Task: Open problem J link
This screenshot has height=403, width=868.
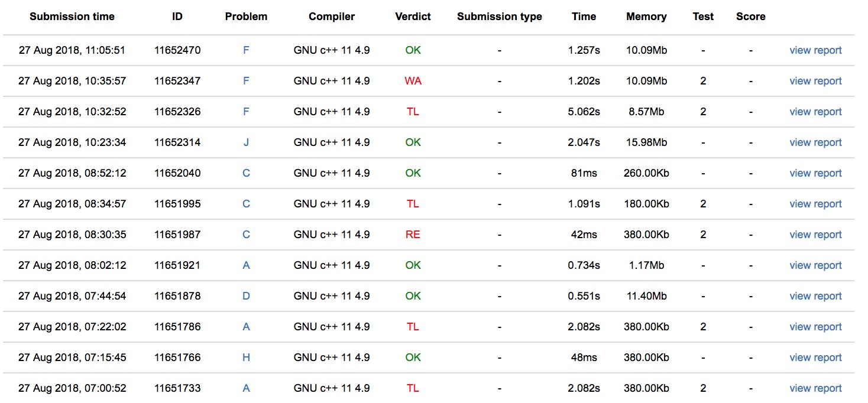Action: pyautogui.click(x=246, y=142)
